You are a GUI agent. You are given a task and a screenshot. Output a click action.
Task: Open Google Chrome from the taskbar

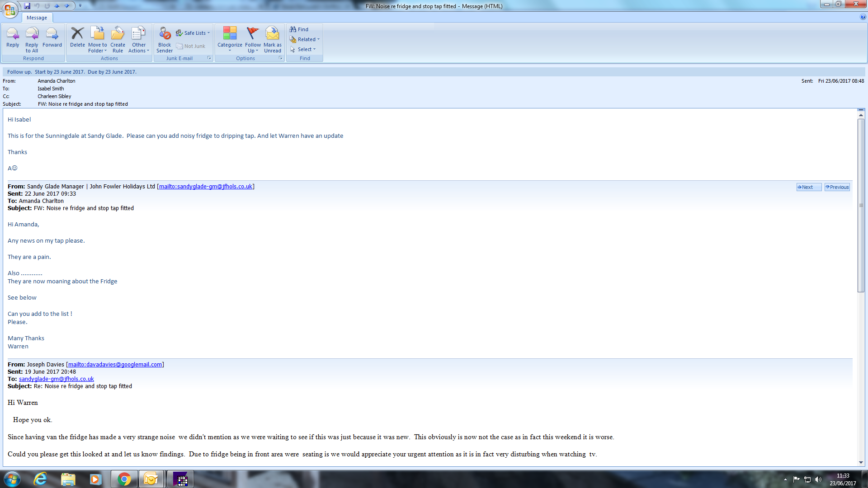[x=124, y=479]
